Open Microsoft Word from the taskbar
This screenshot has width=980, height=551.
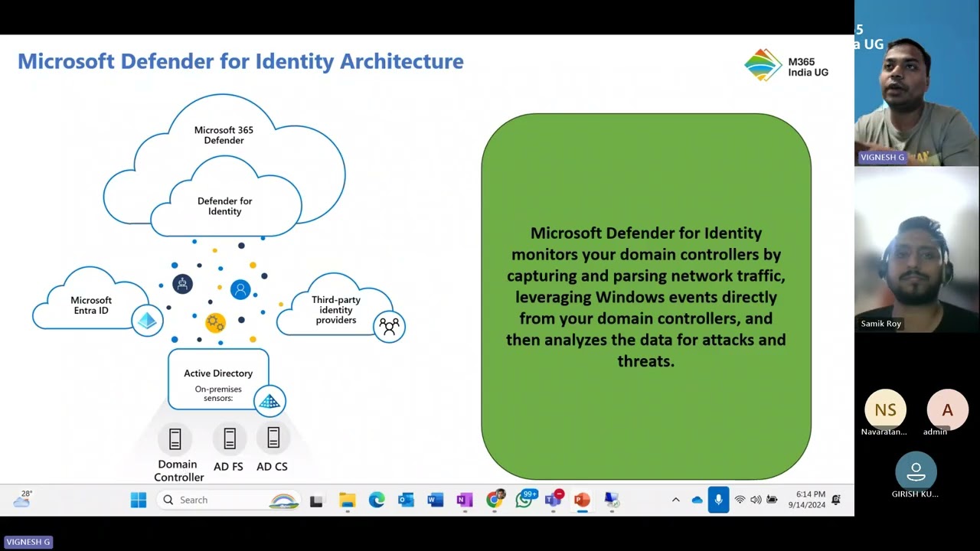(435, 500)
